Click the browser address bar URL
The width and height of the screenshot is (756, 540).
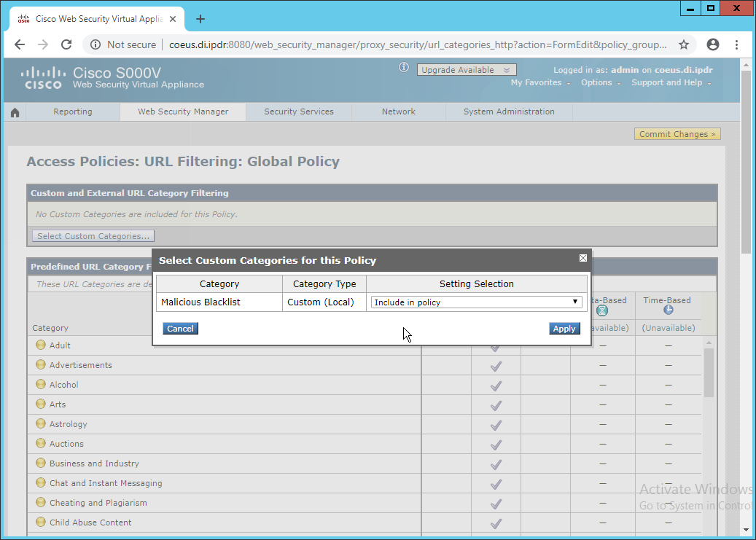pos(418,45)
